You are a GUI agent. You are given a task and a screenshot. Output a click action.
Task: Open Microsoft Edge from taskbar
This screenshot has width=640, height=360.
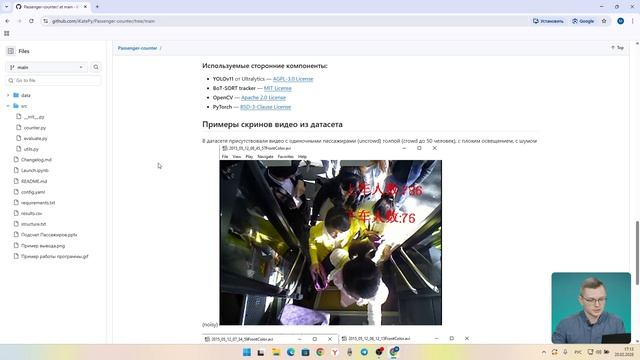click(291, 352)
